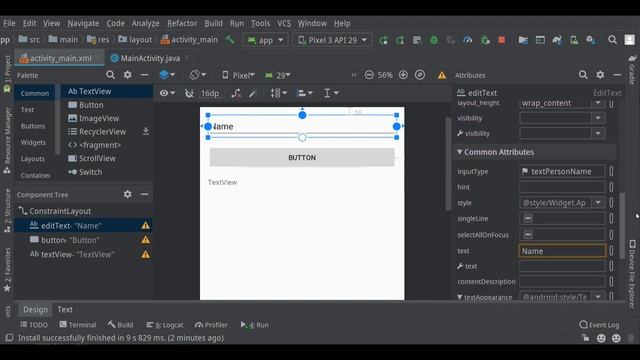Open the Terminal tool window
640x360 pixels.
[78, 325]
